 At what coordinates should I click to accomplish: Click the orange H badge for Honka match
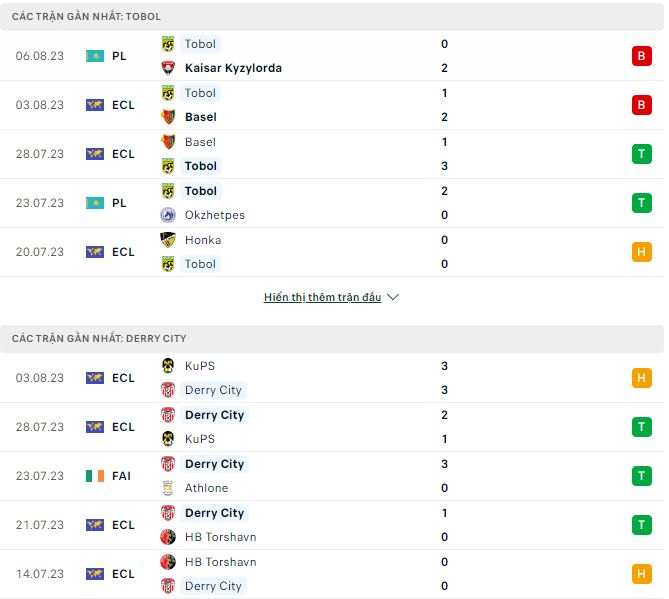pos(641,252)
